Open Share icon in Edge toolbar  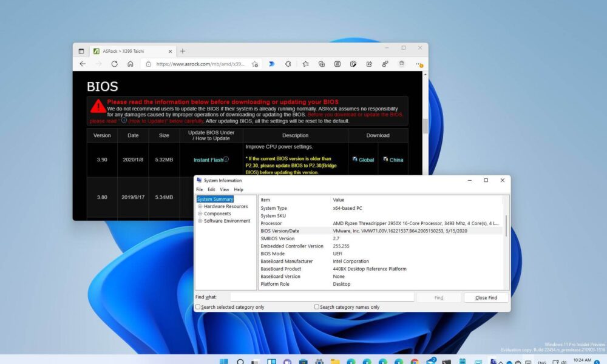click(x=369, y=64)
